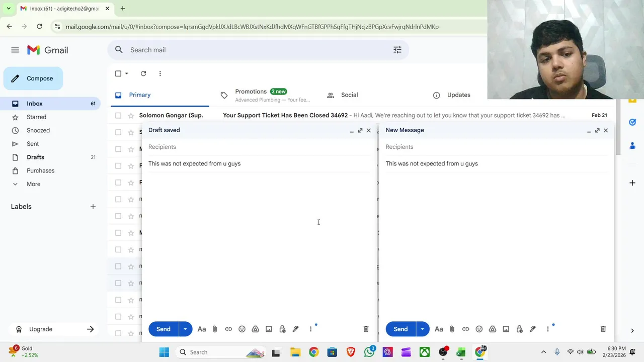Viewport: 644px width, 362px height.
Task: Toggle confidential mode in New Message window
Action: coord(519,329)
